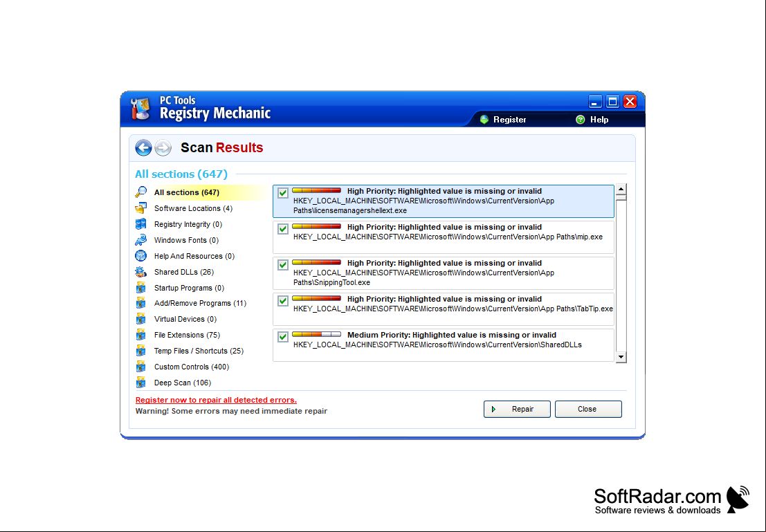
Task: Select Help And Resources (0) category
Action: [x=194, y=256]
